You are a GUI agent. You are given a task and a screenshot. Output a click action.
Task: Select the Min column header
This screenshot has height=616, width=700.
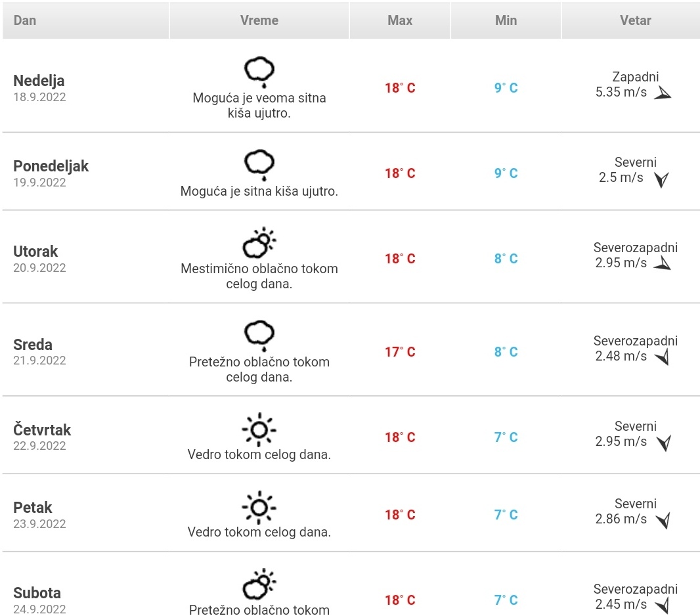[506, 20]
